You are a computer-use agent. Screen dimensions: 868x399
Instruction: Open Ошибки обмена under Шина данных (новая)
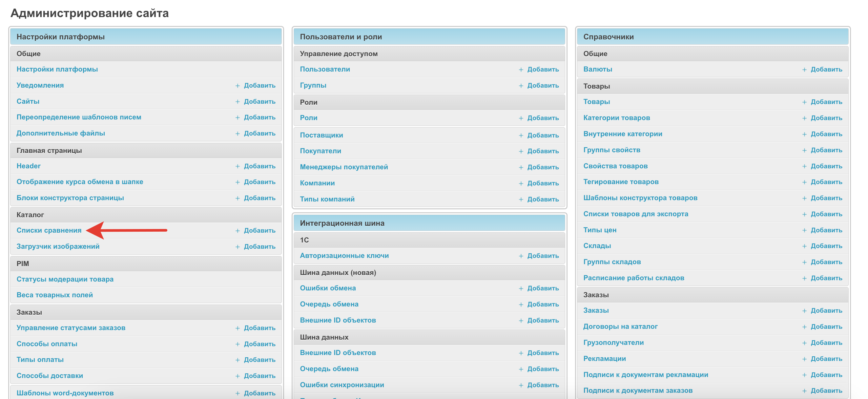[327, 288]
